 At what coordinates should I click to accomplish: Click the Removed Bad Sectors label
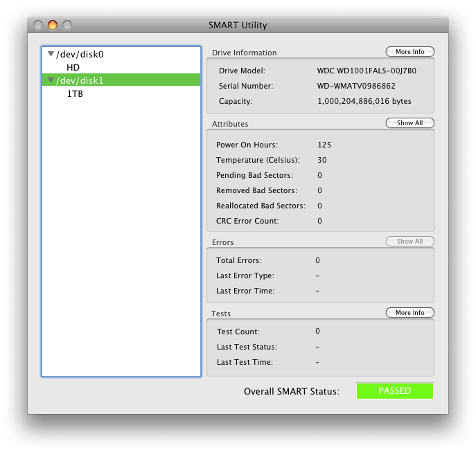pos(256,190)
